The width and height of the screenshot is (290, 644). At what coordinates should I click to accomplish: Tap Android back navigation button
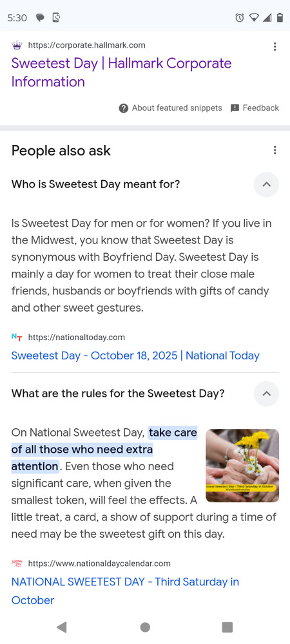(62, 627)
